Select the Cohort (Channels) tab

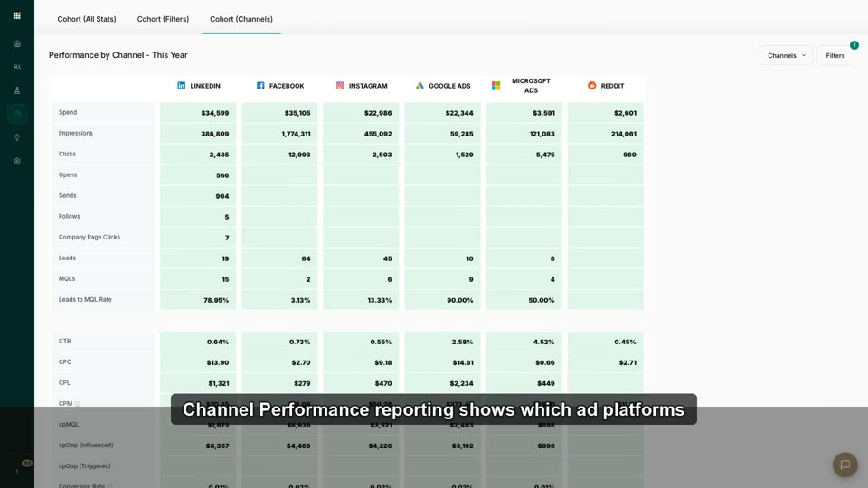pos(241,19)
